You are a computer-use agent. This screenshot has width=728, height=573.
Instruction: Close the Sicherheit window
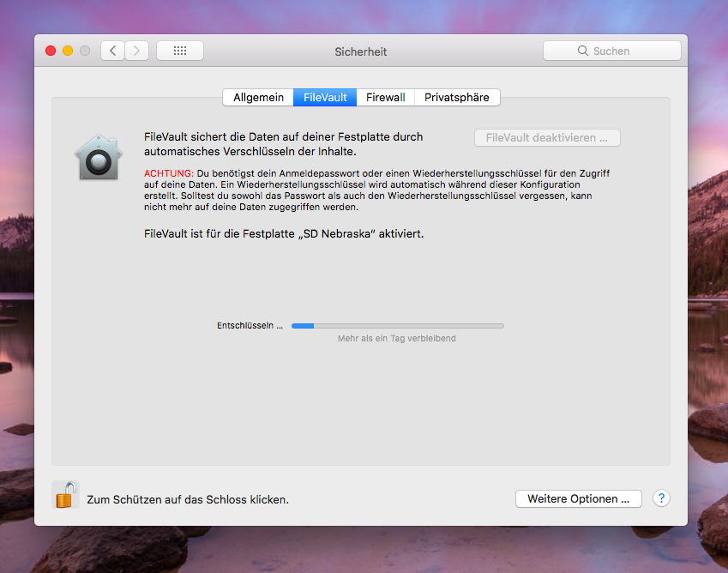pyautogui.click(x=51, y=51)
